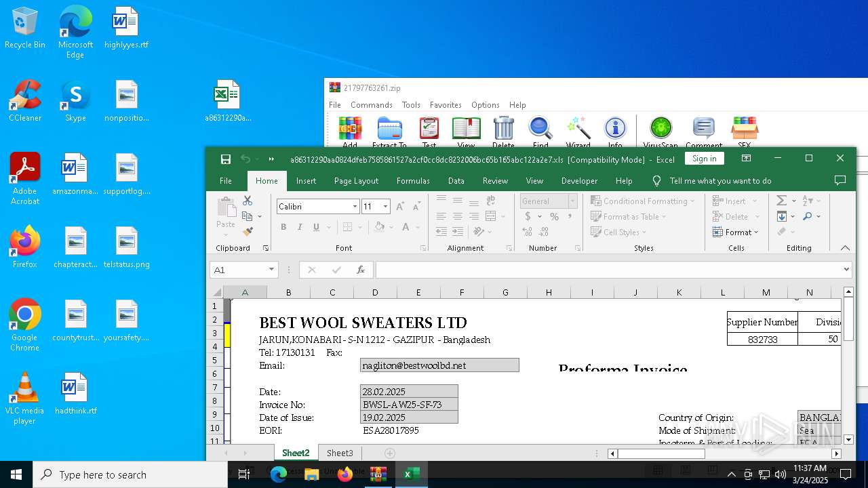
Task: Click the Find & Select magnifier icon
Action: click(x=807, y=216)
